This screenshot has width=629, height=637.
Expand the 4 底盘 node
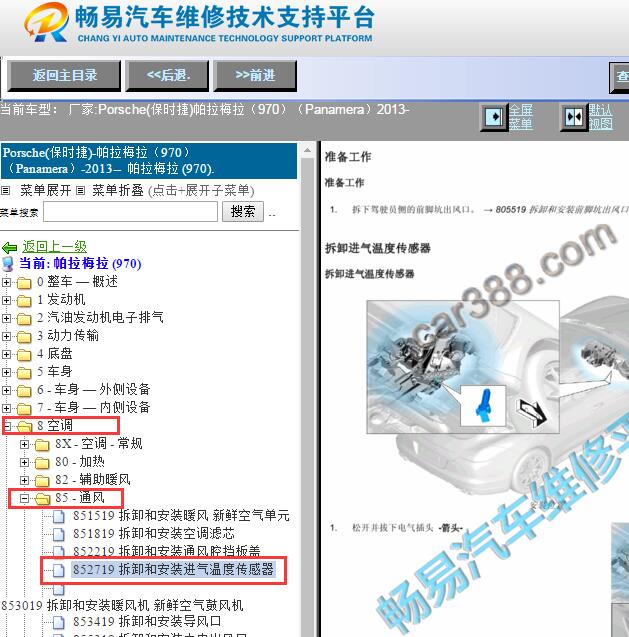(6, 354)
